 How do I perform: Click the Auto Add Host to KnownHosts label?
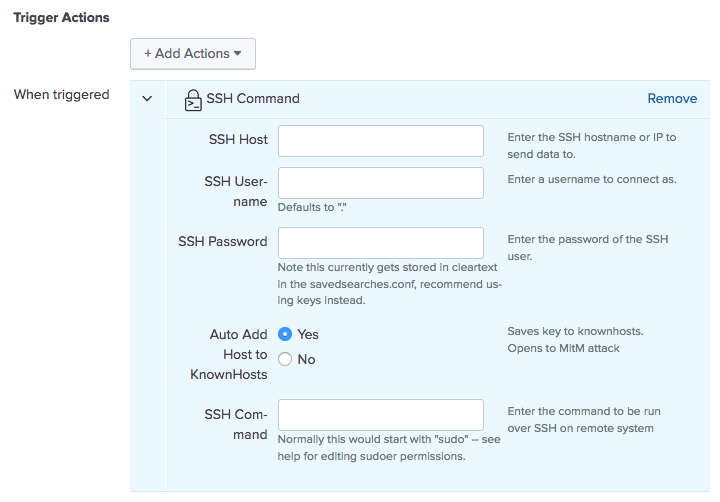click(229, 354)
